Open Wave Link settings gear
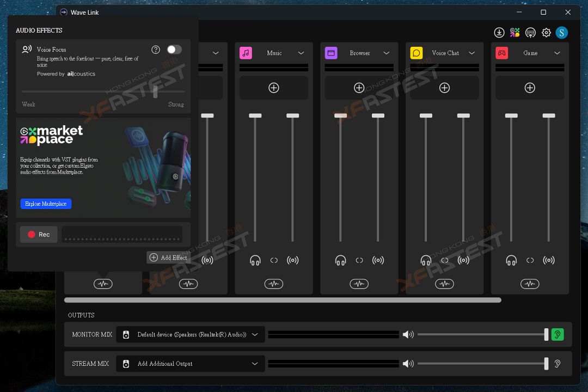 pos(546,33)
